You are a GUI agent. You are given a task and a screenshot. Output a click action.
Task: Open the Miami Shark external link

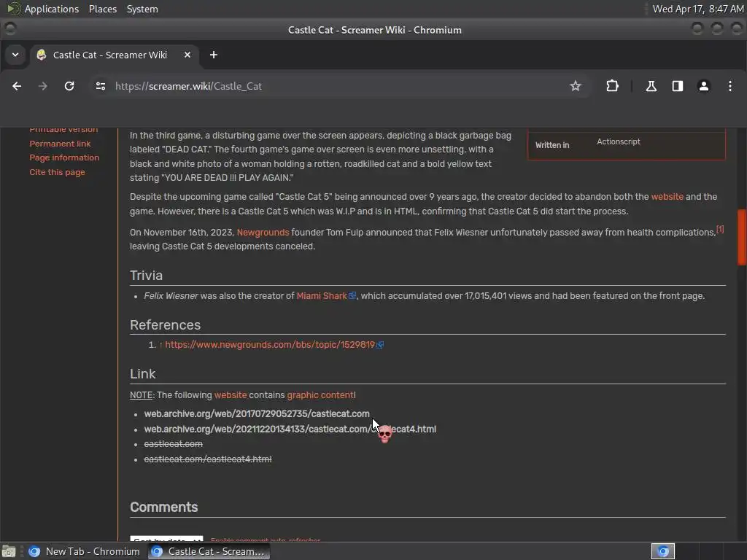[x=322, y=296]
